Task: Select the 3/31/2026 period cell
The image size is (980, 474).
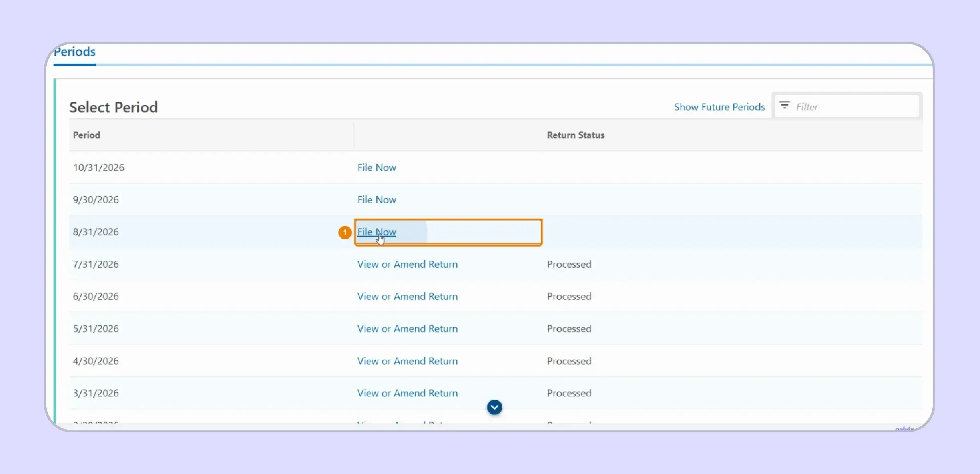Action: pyautogui.click(x=96, y=393)
